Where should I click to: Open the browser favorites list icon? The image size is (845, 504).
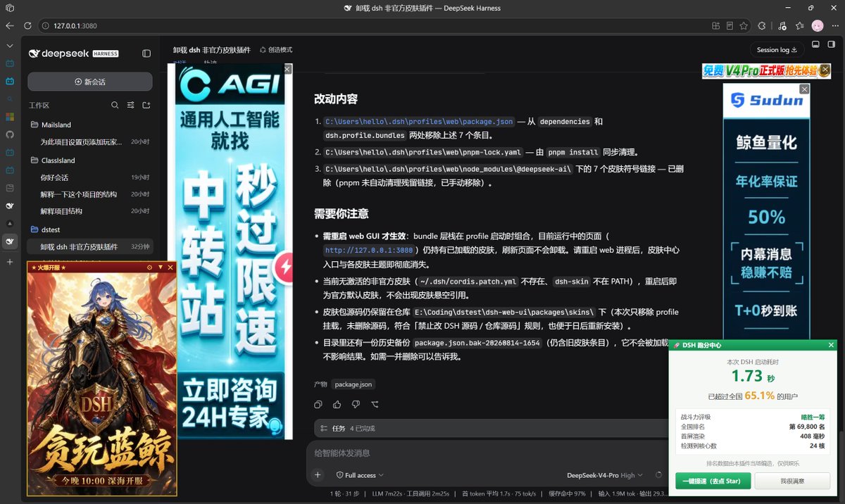click(800, 26)
